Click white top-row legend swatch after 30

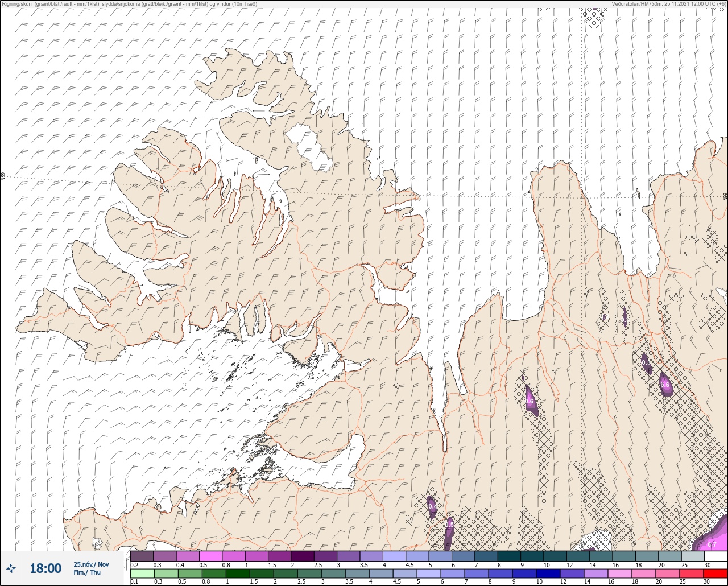[716, 556]
